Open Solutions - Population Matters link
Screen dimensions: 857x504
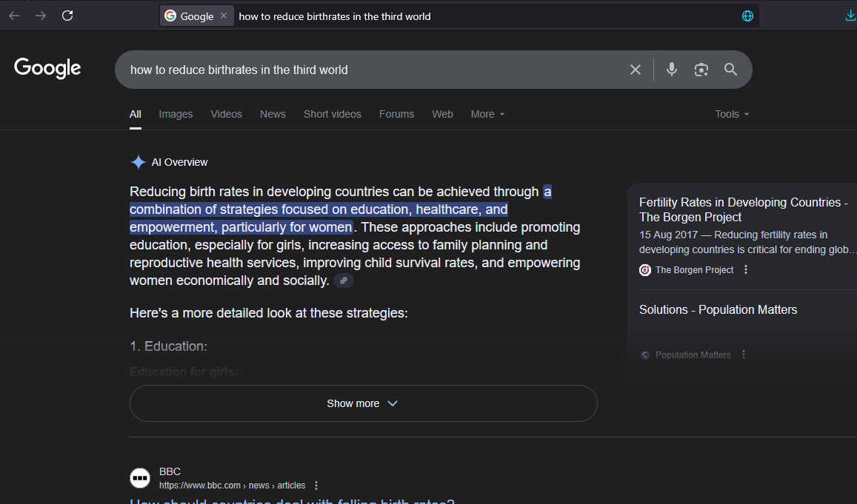[718, 309]
